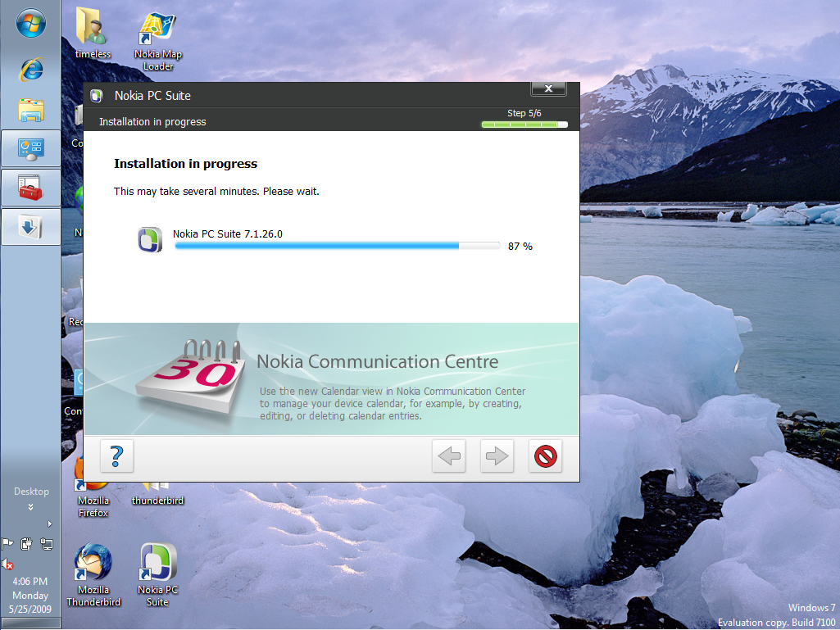Click the Nokia PC Suite title bar icon

[97, 96]
